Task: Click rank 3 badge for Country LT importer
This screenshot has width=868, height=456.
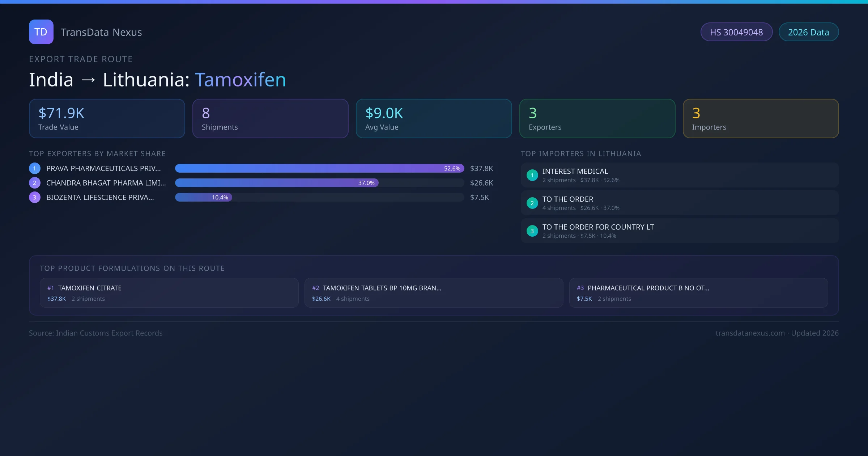Action: [532, 231]
